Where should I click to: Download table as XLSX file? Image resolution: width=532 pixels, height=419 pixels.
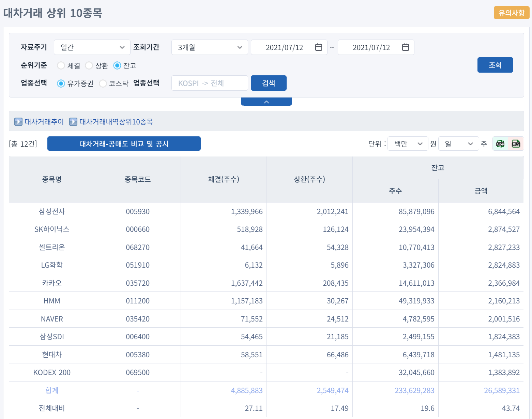pos(500,144)
